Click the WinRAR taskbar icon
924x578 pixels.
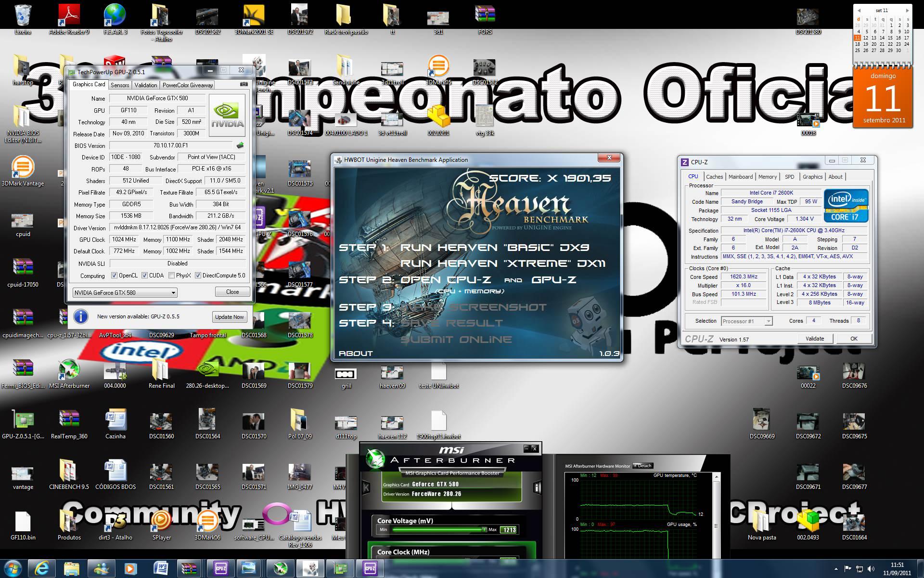190,568
